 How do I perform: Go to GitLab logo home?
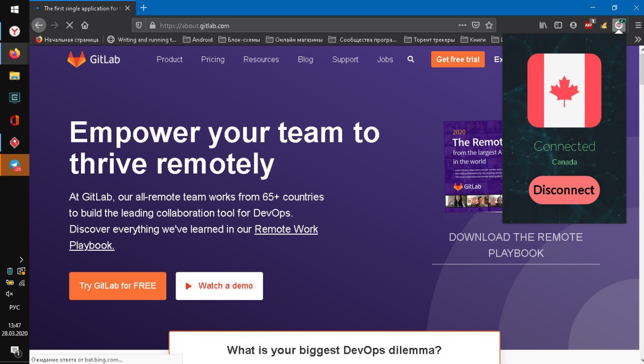pyautogui.click(x=94, y=59)
